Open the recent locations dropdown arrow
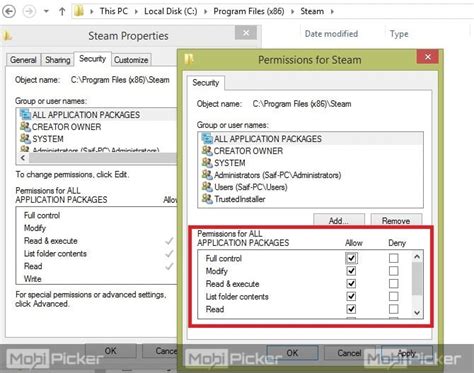 coord(46,11)
